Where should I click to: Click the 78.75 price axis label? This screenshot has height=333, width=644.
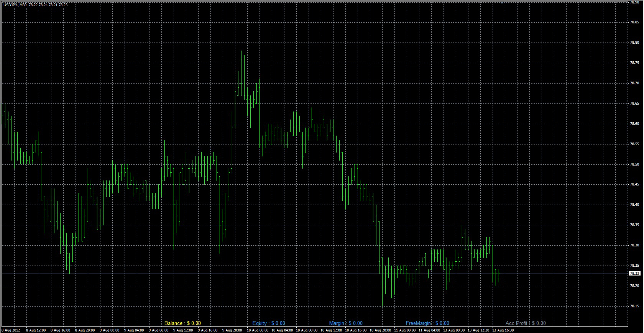(634, 63)
